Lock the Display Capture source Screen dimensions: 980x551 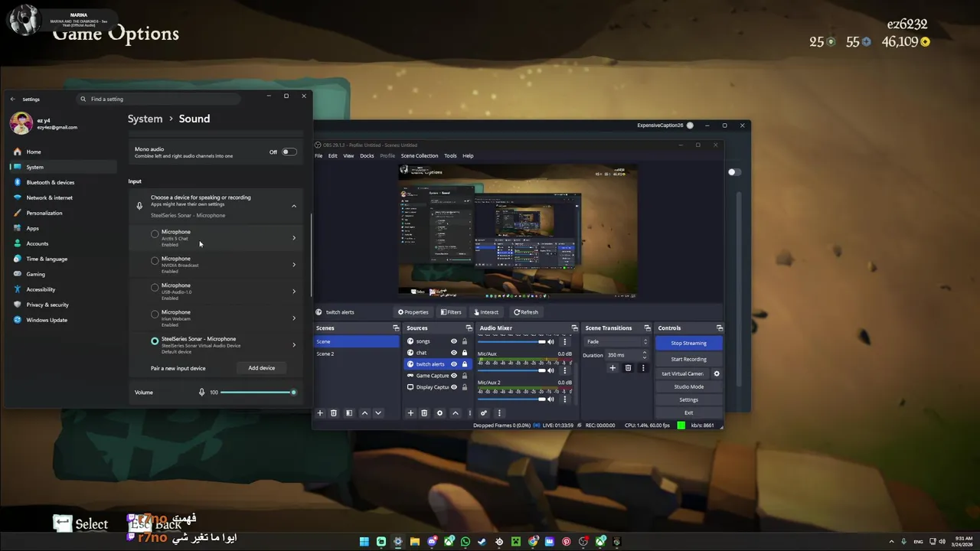pos(464,387)
